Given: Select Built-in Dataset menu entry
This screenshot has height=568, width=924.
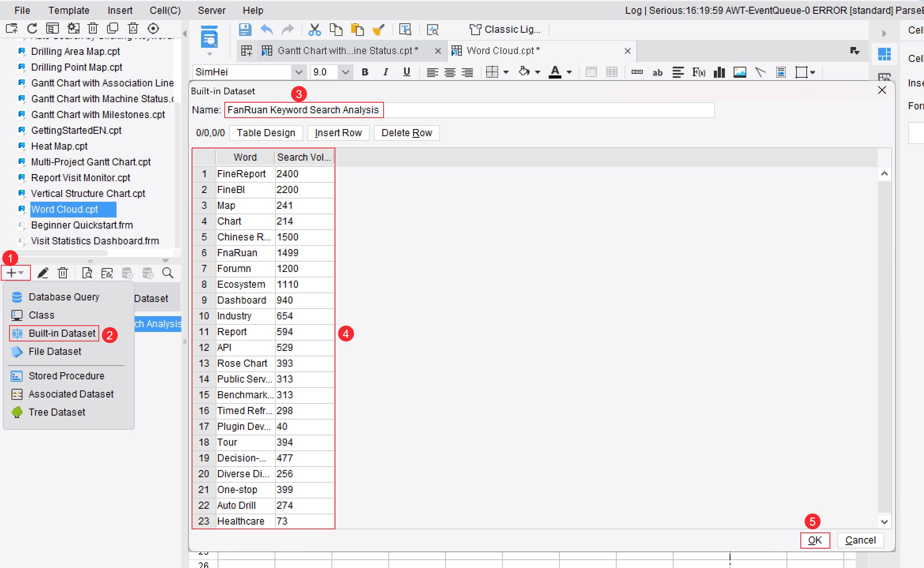Looking at the screenshot, I should click(x=54, y=333).
